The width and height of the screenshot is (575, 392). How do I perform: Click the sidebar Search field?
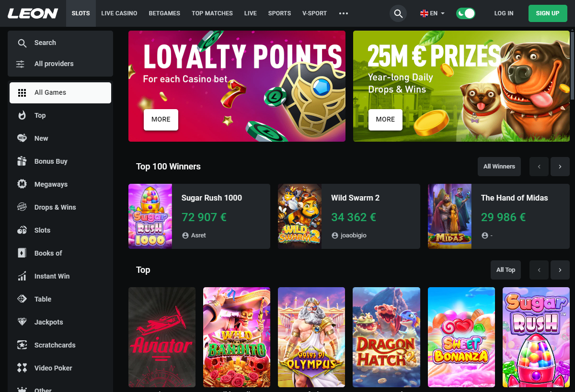click(60, 43)
